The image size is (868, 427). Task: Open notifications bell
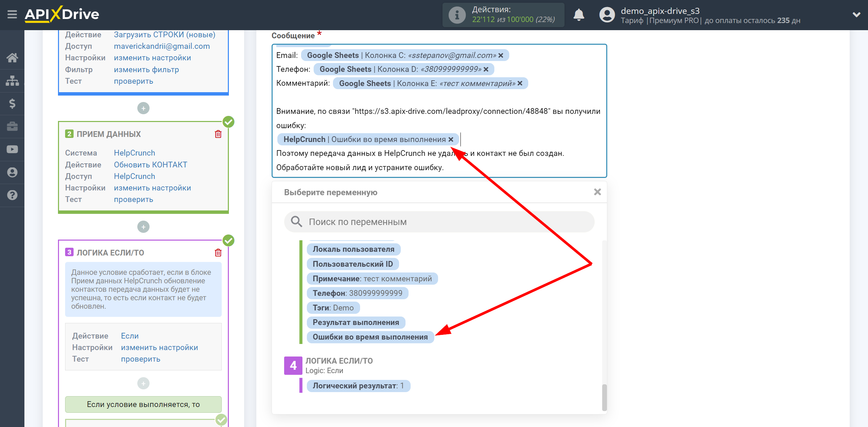pos(579,15)
